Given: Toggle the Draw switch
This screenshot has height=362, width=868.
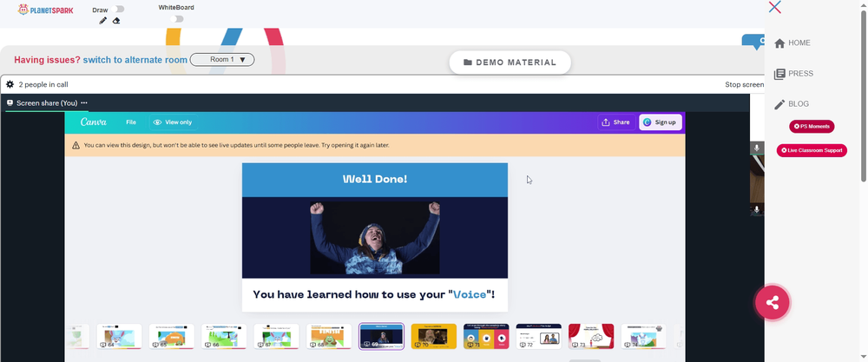Looking at the screenshot, I should (x=117, y=9).
